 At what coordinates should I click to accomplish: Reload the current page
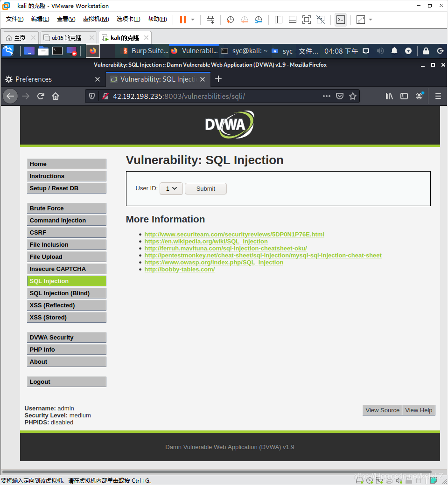point(41,96)
